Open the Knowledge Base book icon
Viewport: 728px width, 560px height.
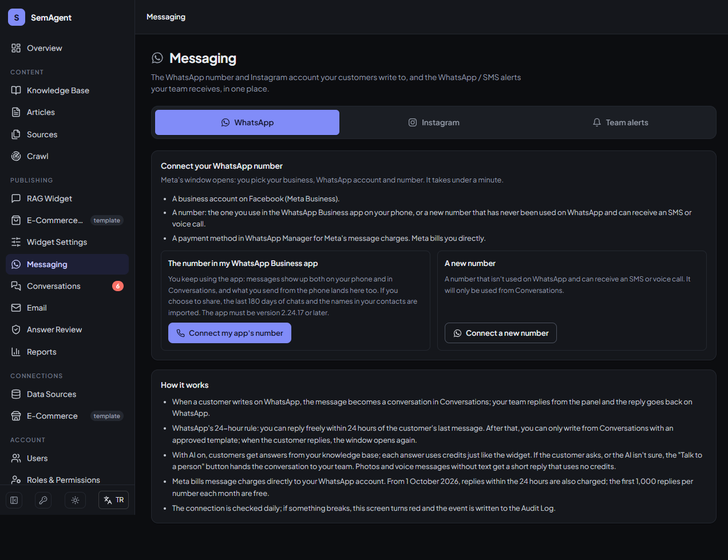pyautogui.click(x=16, y=90)
